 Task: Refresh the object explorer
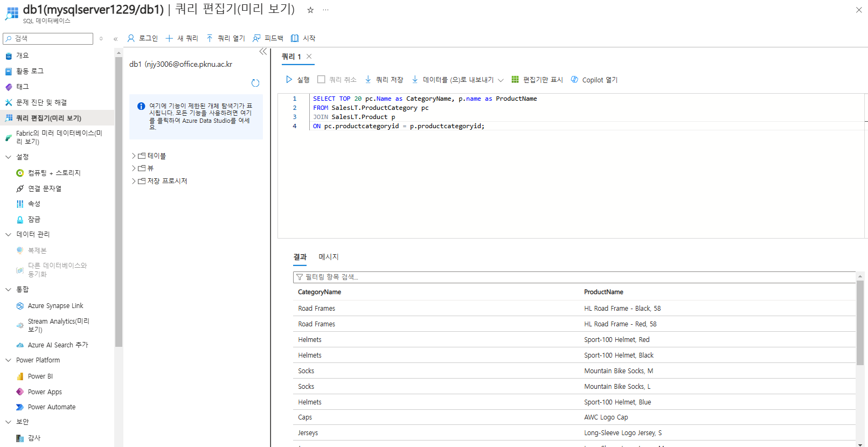[255, 83]
